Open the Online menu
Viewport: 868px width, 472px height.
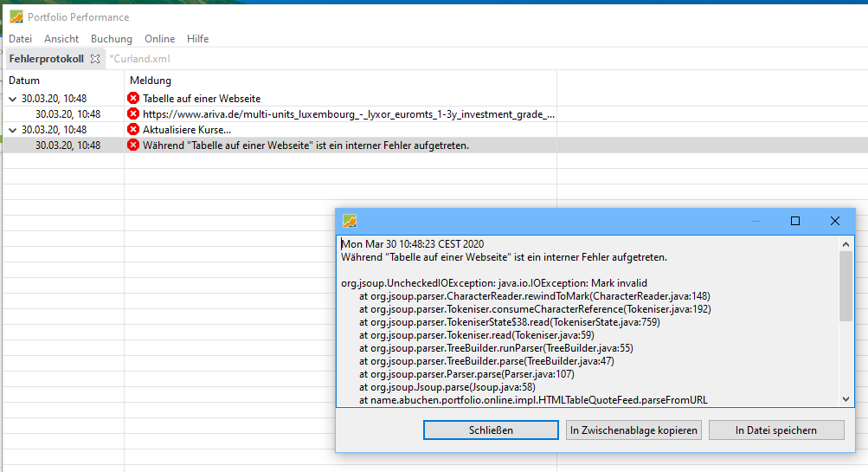tap(160, 39)
